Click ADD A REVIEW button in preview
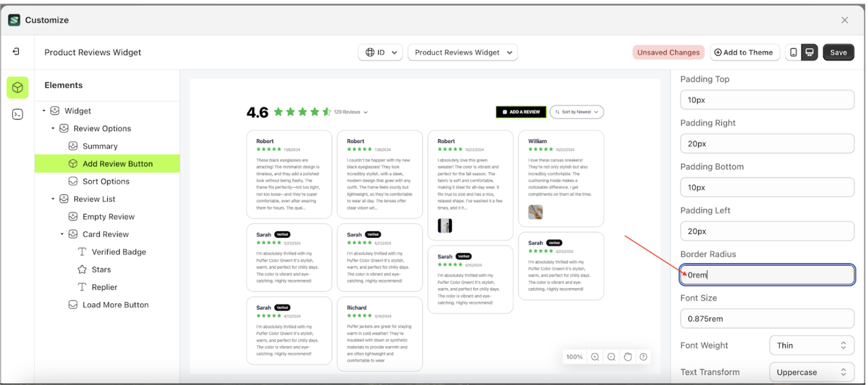Screen dimensions: 868x385 [x=521, y=112]
